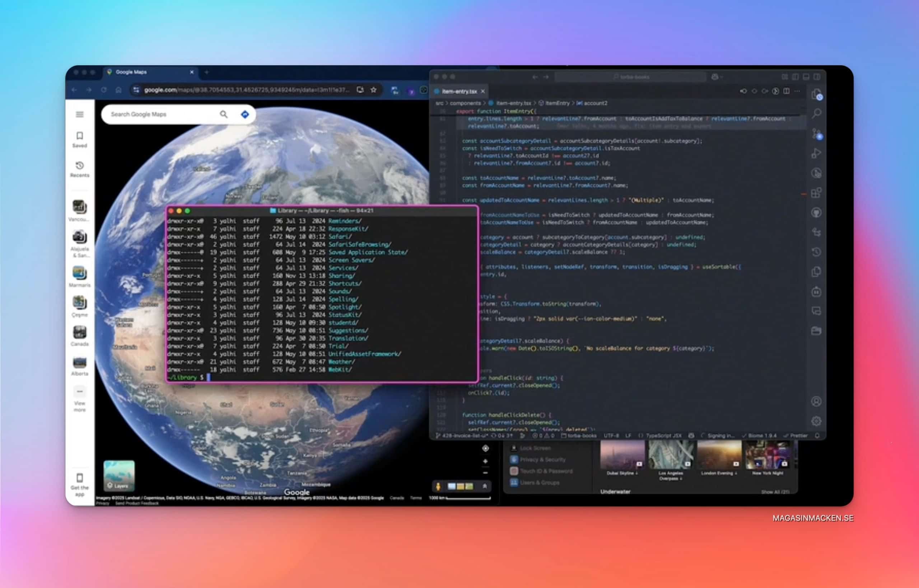Zoom in on the Google map
Viewport: 919px width, 588px height.
tap(485, 461)
